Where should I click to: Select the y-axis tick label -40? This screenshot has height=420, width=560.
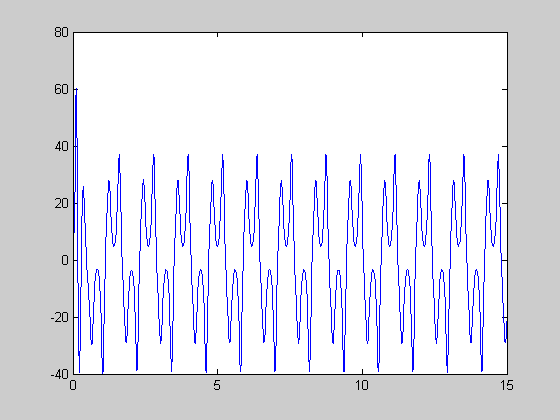click(x=59, y=374)
